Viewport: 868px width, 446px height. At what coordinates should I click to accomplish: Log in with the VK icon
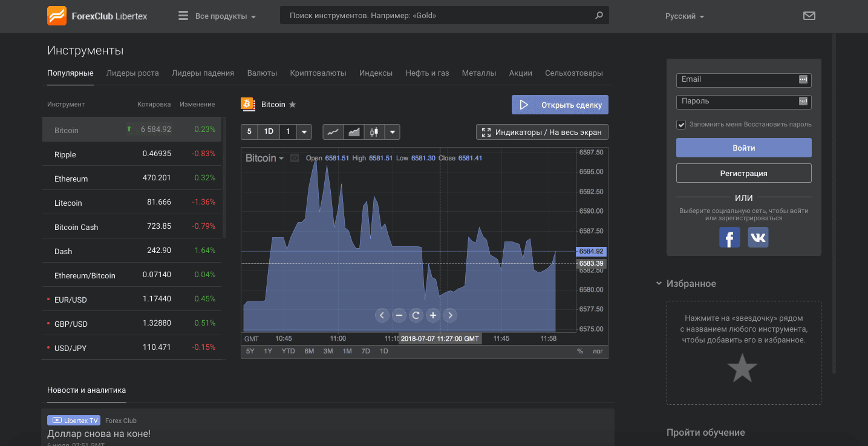758,237
